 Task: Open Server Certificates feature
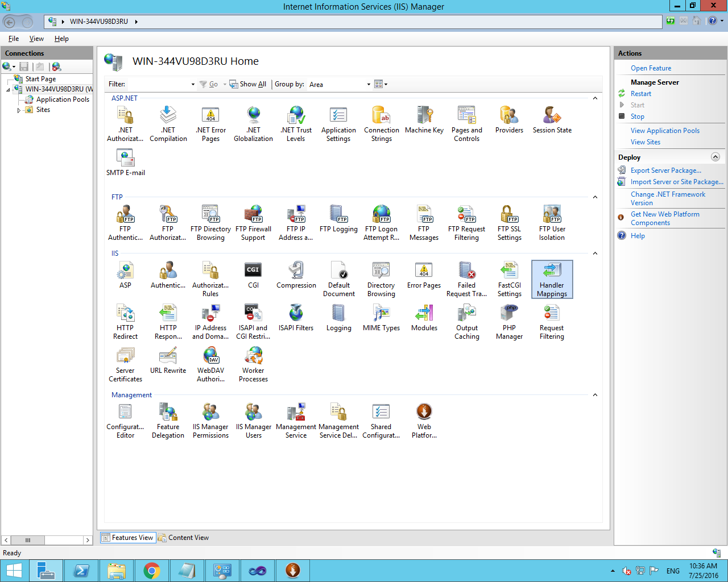coord(125,364)
